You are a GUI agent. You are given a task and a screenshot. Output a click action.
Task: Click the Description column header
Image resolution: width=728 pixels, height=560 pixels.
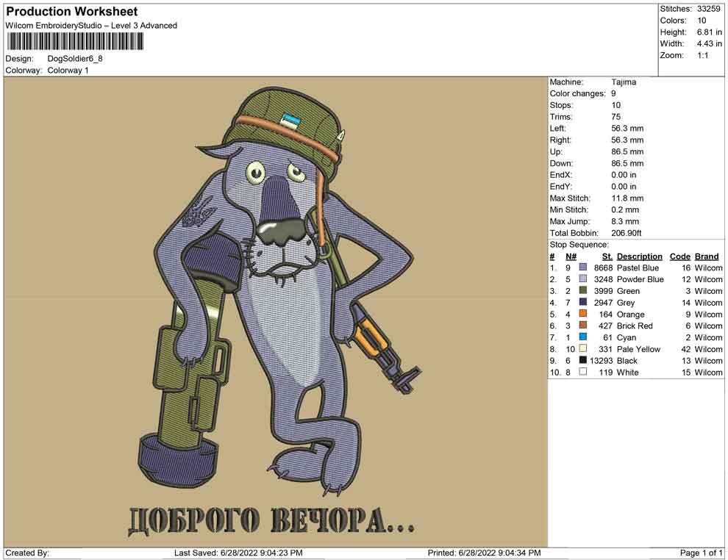click(639, 256)
